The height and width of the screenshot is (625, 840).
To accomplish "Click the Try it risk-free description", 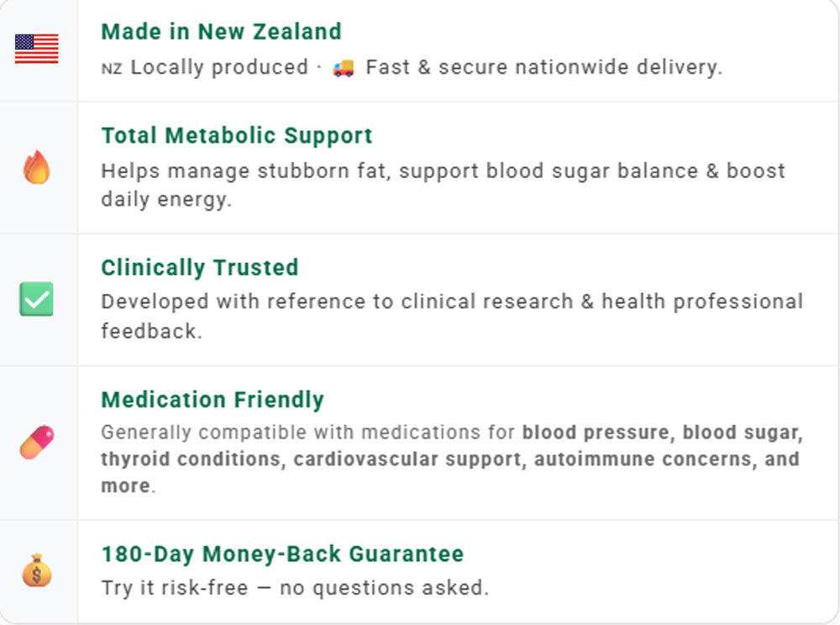I will click(294, 587).
